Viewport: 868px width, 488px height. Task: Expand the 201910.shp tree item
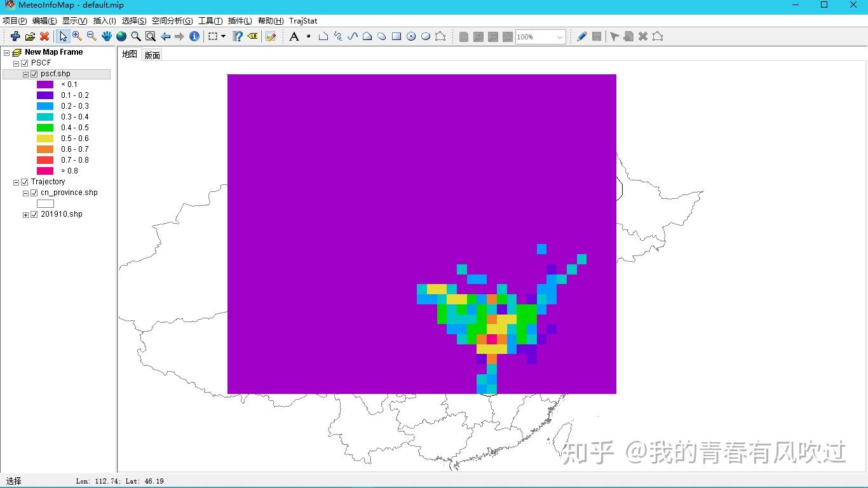(x=25, y=214)
